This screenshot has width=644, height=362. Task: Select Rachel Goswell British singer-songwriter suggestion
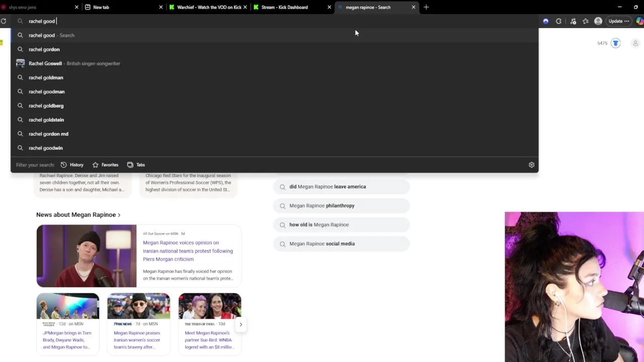coord(274,63)
